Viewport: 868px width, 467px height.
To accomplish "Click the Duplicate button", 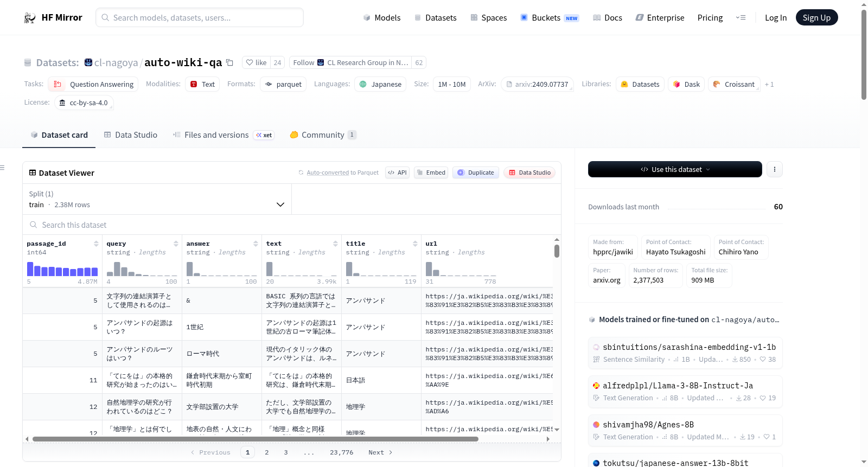I will [x=475, y=172].
